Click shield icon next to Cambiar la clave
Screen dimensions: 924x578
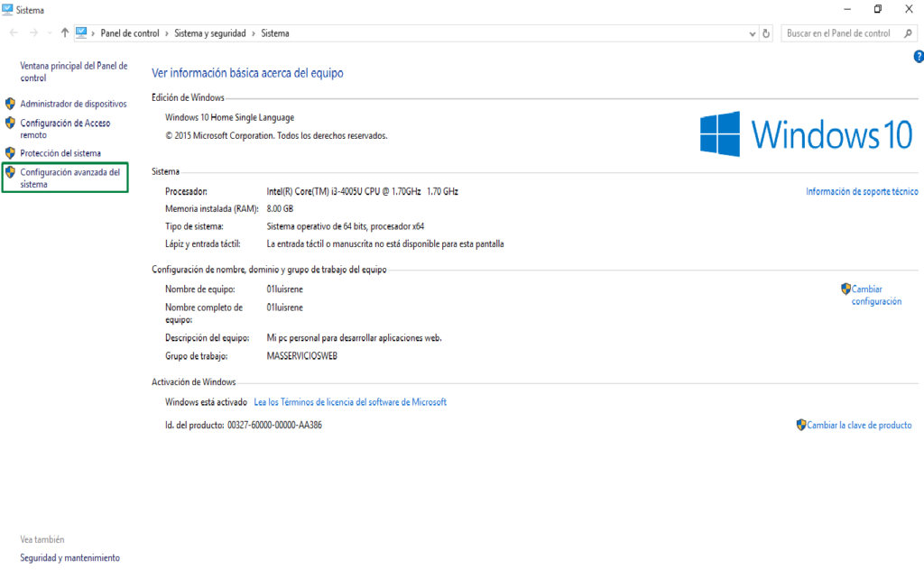pyautogui.click(x=801, y=425)
